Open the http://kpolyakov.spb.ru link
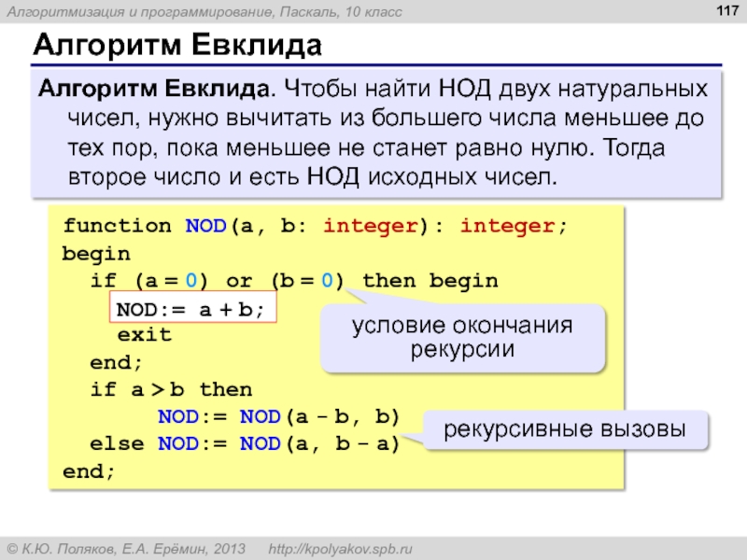This screenshot has width=747, height=560. click(x=341, y=548)
